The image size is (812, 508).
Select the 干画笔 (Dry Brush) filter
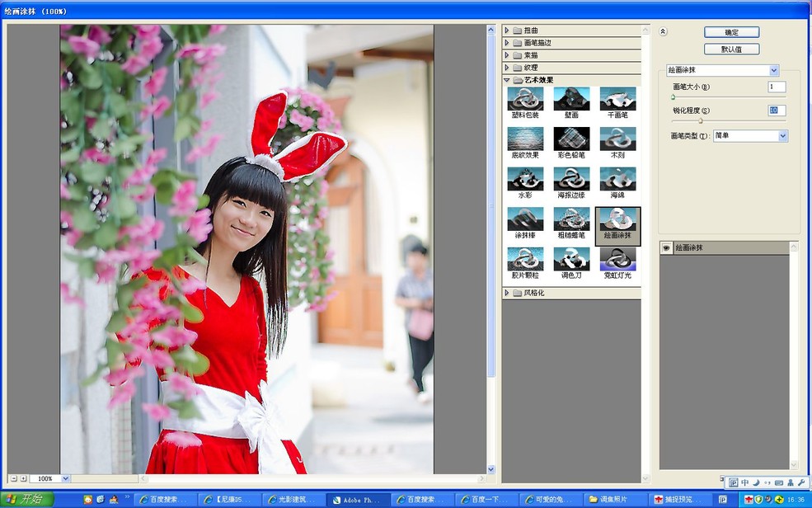click(618, 101)
